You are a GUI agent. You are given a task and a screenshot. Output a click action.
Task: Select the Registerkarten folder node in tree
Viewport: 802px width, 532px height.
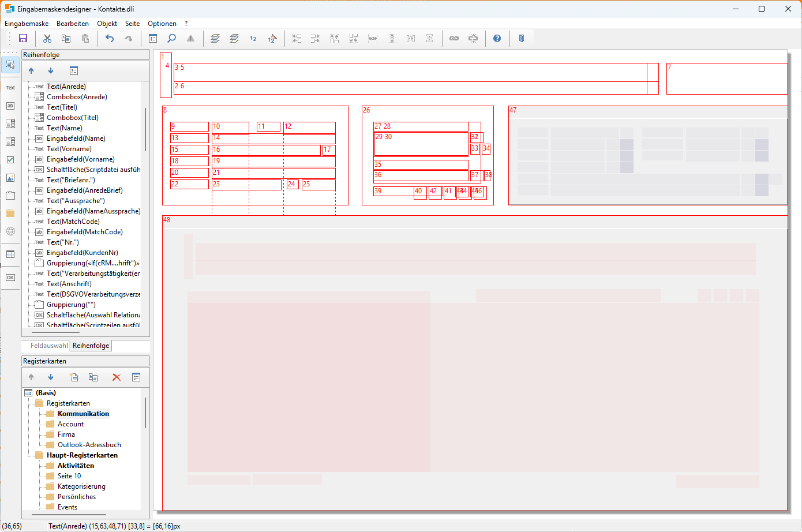point(68,403)
